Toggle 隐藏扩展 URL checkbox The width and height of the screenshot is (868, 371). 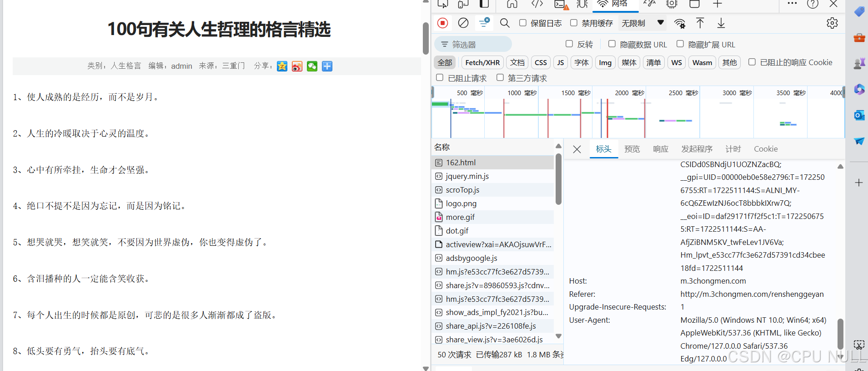point(680,44)
